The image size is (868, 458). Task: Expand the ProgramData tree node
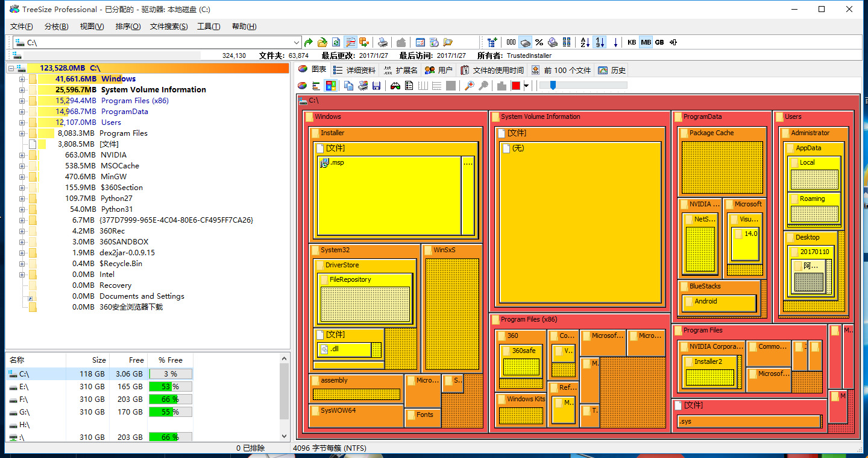tap(22, 112)
